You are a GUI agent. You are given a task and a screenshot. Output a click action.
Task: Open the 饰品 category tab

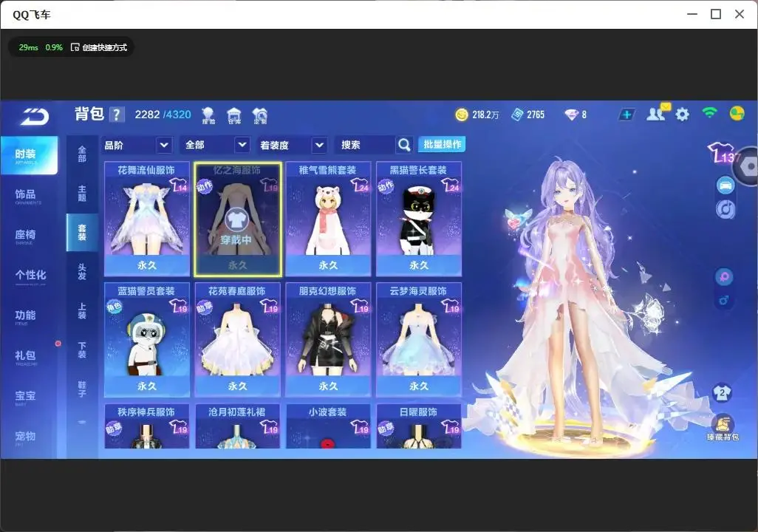(x=26, y=195)
